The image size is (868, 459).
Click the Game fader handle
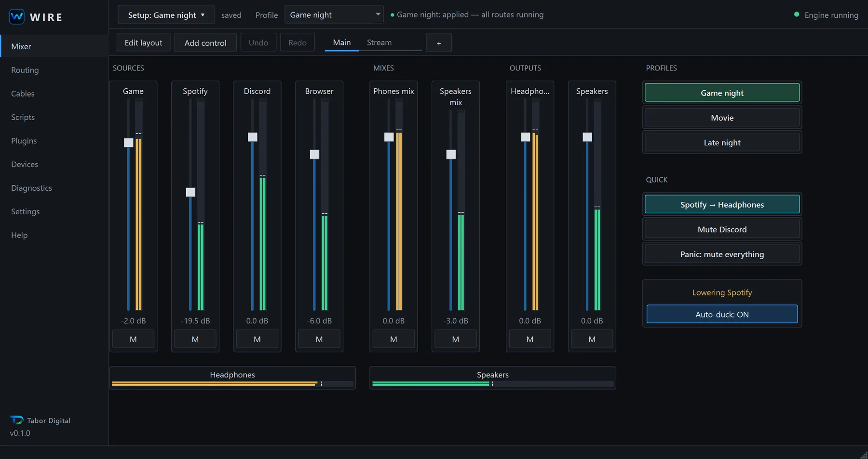tap(128, 142)
